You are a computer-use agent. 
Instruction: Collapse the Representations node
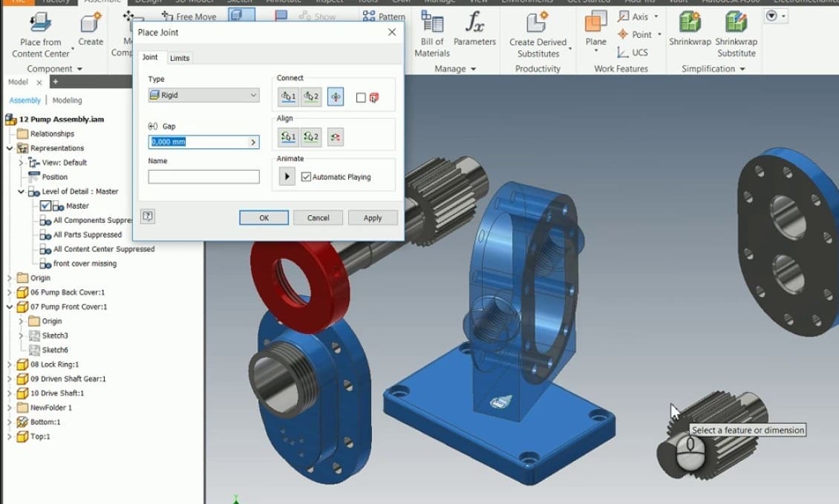10,148
